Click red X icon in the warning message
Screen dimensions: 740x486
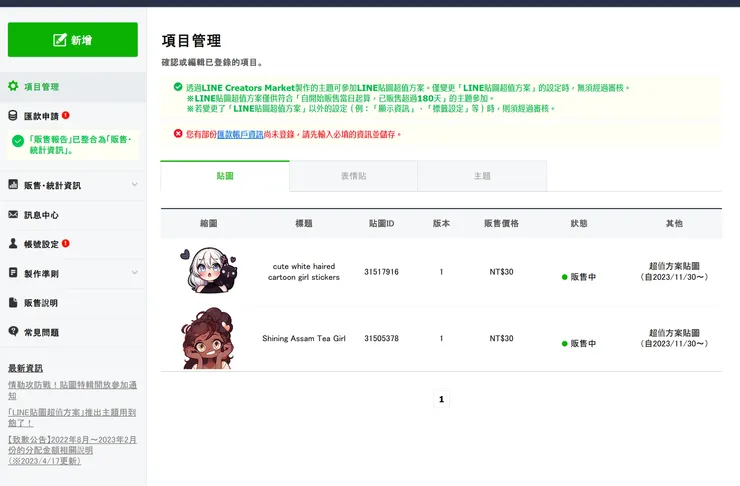[x=178, y=134]
